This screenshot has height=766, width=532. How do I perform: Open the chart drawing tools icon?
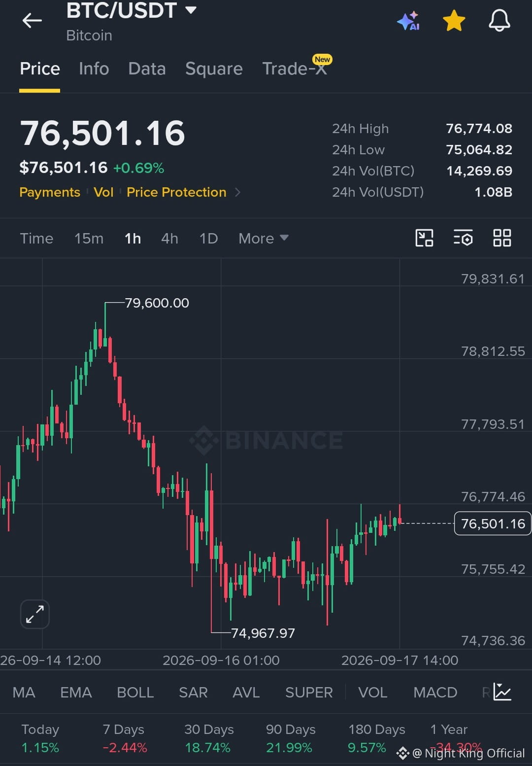click(424, 238)
